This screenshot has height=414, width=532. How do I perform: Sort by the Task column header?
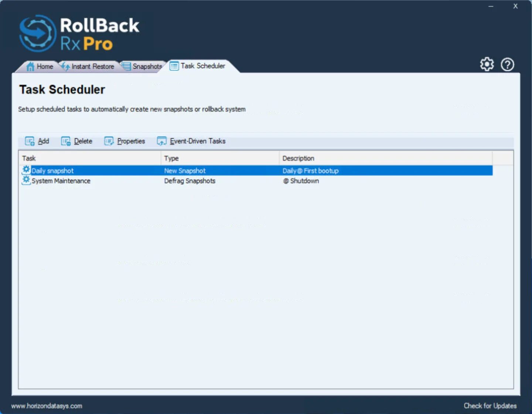89,158
